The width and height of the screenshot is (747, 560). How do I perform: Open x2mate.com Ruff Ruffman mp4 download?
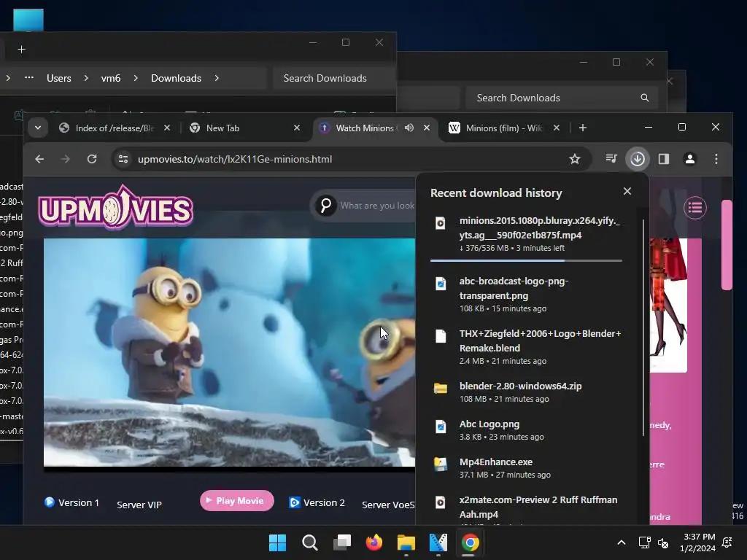(x=526, y=507)
